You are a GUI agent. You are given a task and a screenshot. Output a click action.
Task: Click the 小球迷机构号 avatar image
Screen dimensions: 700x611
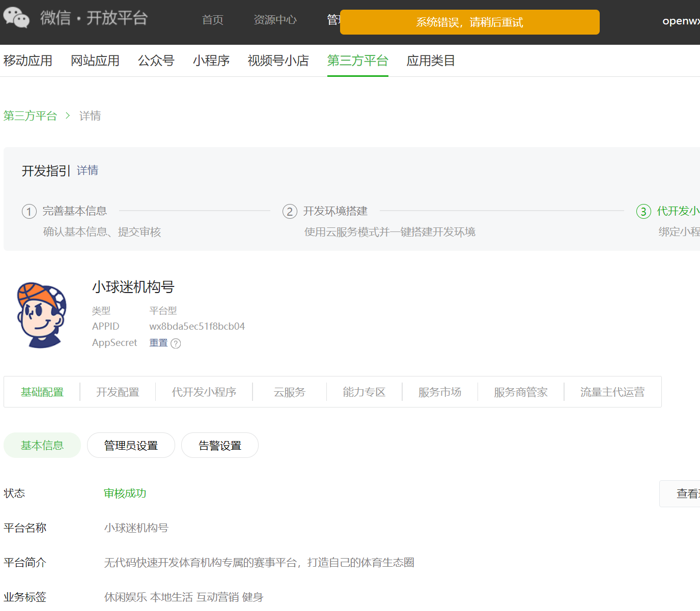[42, 315]
